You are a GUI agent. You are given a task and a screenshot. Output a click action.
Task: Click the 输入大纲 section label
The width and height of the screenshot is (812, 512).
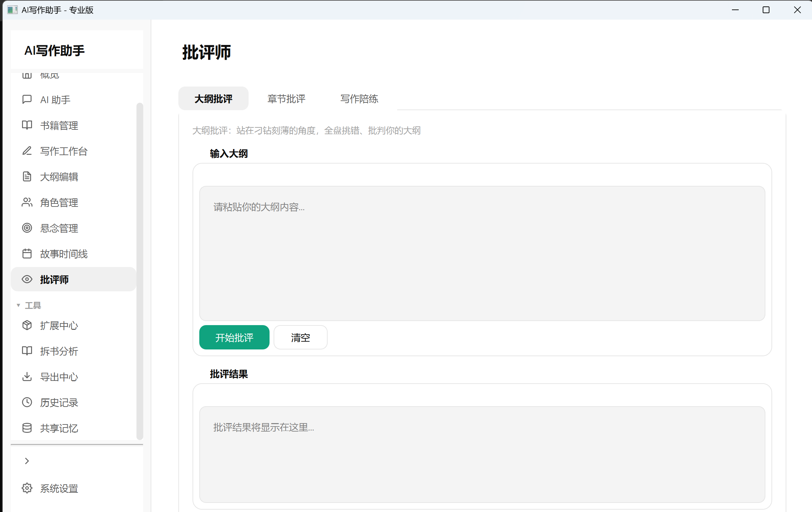229,153
